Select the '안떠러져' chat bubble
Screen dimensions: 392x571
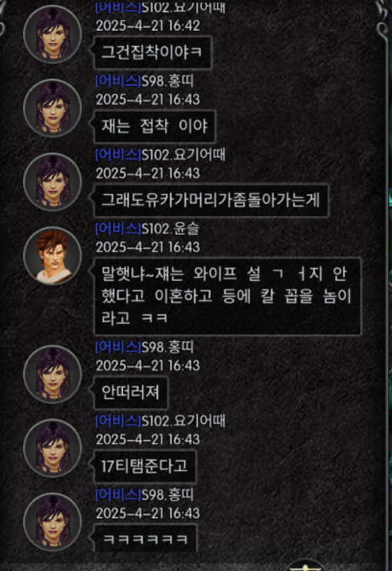pos(131,392)
